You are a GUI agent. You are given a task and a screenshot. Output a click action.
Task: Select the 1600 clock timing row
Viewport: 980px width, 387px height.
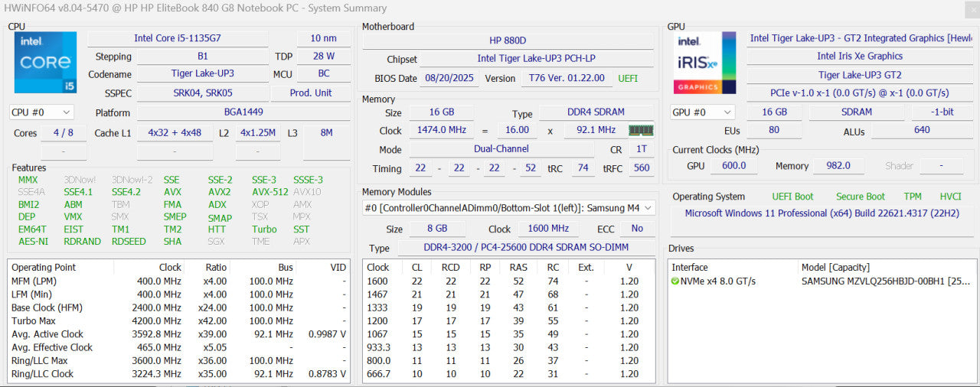(508, 281)
